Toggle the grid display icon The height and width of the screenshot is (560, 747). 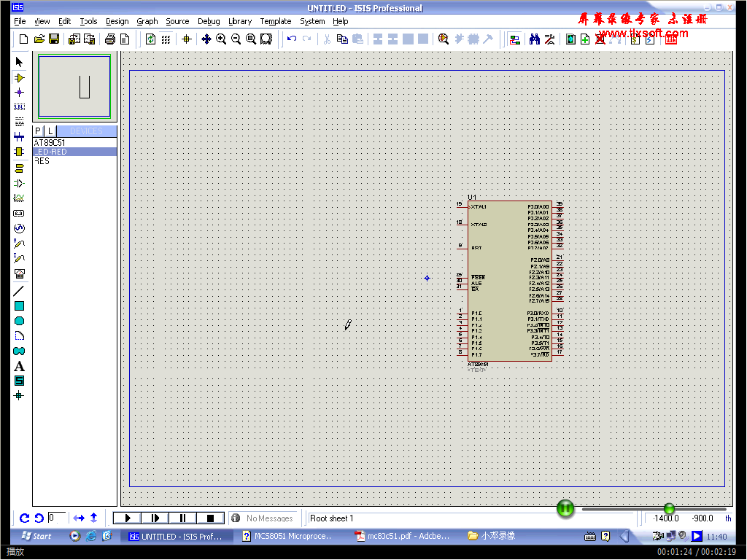[166, 39]
